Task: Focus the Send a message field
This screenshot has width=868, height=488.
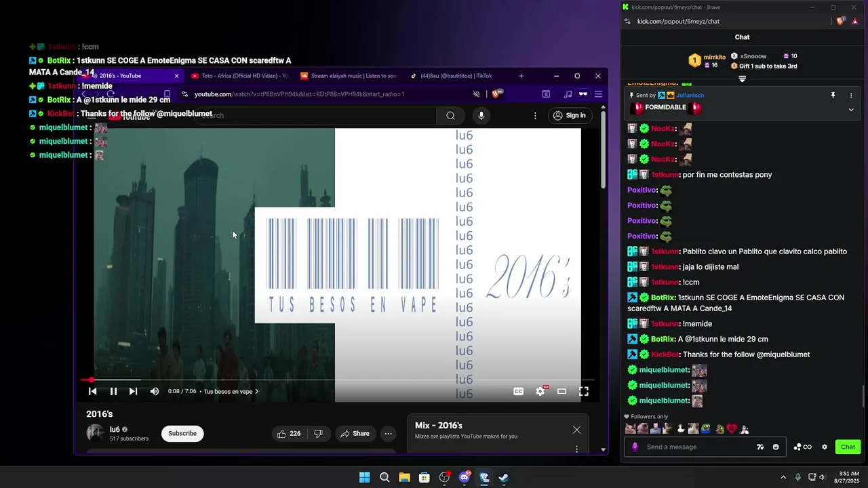Action: 698,447
